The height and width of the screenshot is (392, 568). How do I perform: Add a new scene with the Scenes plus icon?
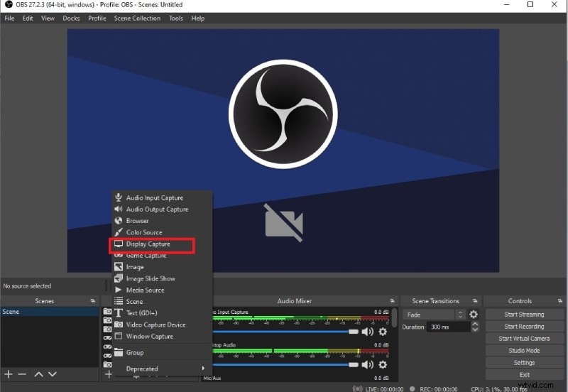pyautogui.click(x=9, y=374)
